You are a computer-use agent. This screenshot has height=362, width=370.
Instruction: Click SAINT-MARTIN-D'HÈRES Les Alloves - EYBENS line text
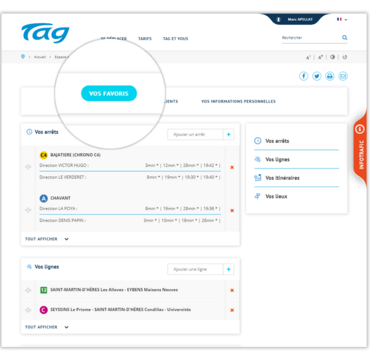point(114,290)
